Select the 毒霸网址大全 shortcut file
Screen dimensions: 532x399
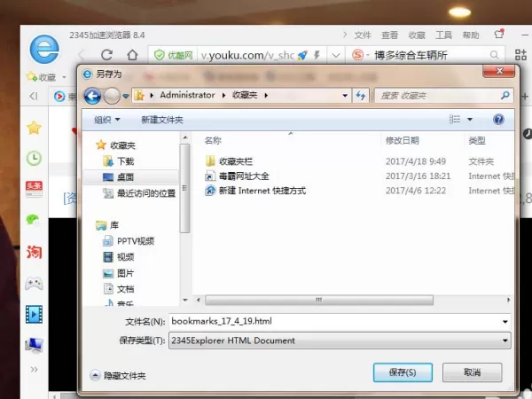tap(237, 176)
